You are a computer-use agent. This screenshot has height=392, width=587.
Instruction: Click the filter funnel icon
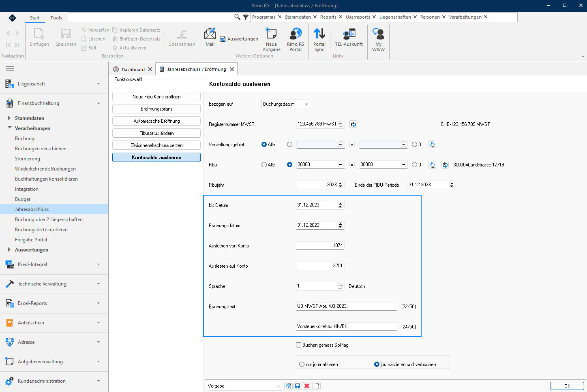coord(246,17)
